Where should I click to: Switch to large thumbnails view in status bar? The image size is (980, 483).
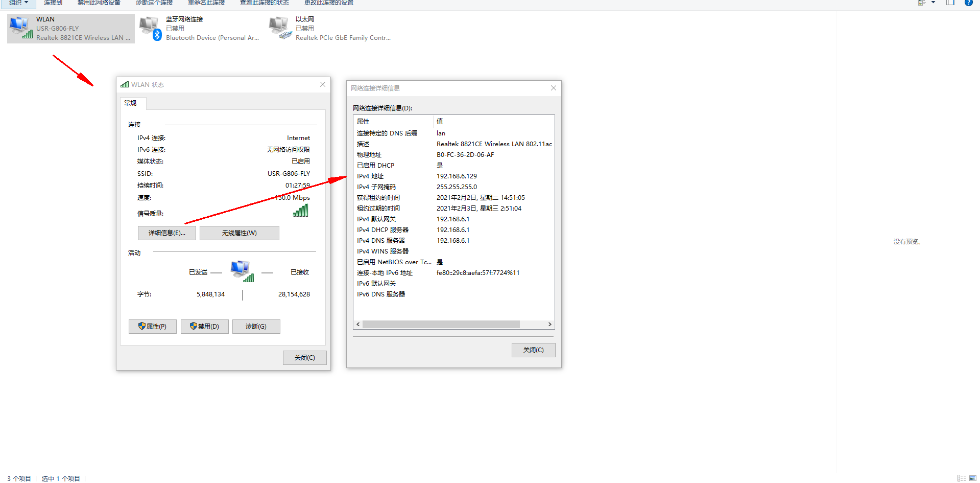973,478
